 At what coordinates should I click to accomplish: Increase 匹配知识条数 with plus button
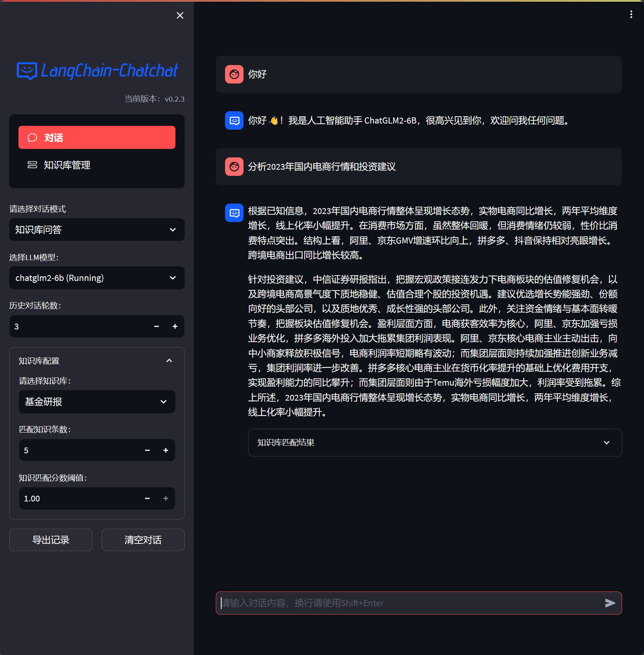(166, 450)
